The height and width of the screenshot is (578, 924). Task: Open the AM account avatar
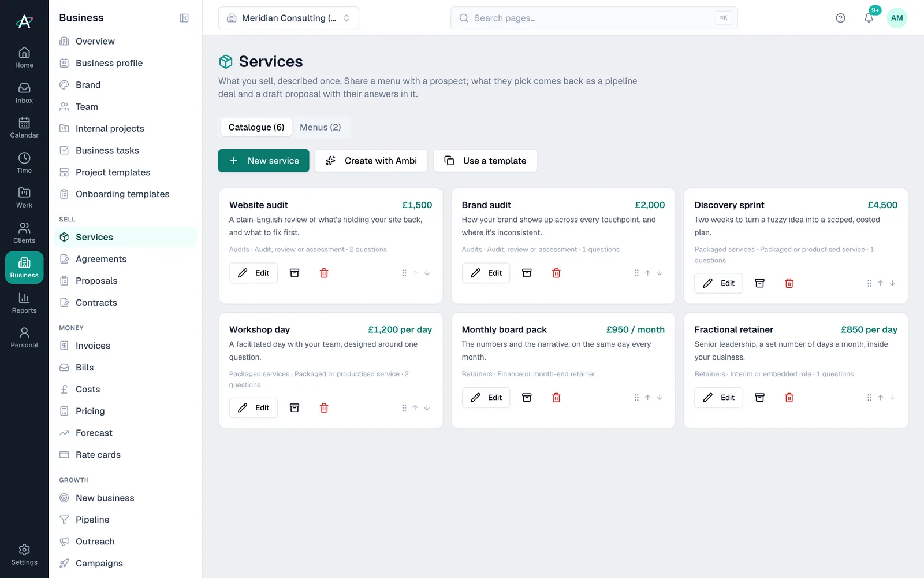coord(897,18)
